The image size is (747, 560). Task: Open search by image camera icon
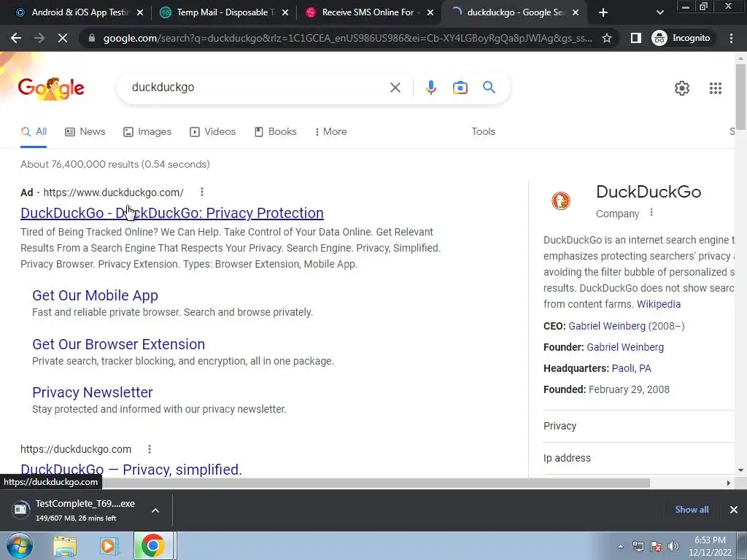click(x=460, y=87)
